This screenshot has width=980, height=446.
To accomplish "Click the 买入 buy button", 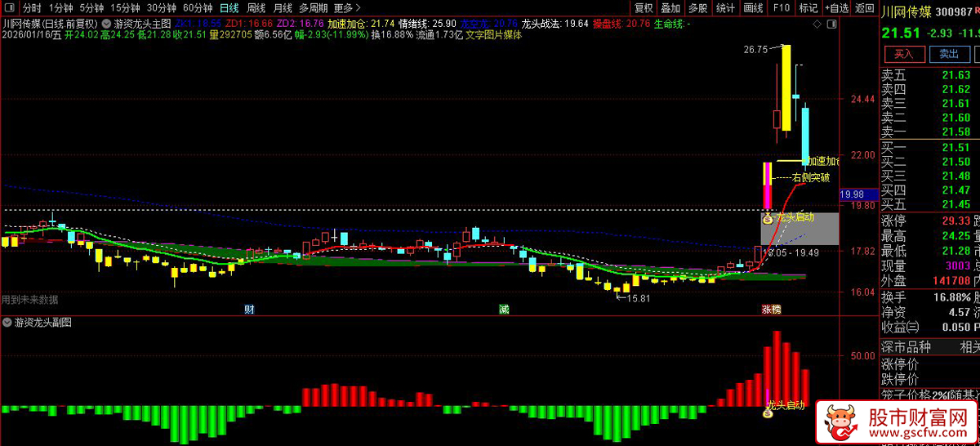I will point(903,54).
